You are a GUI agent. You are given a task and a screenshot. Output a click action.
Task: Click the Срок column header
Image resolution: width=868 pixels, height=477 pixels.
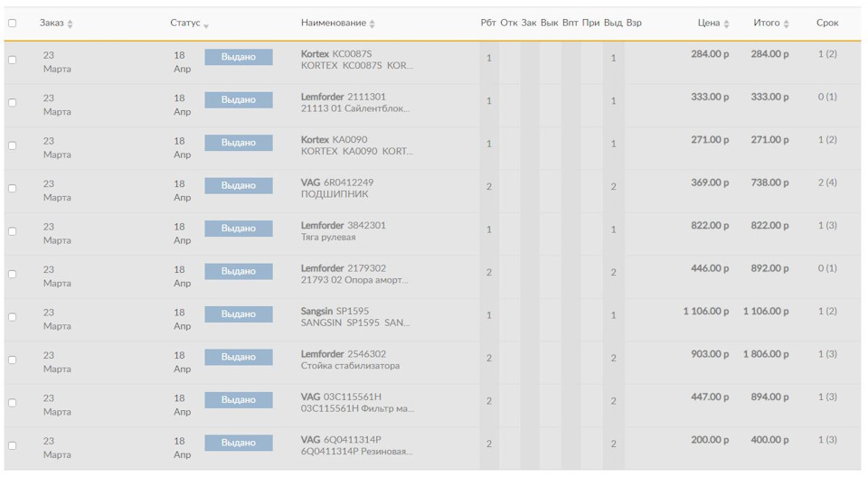coord(826,23)
